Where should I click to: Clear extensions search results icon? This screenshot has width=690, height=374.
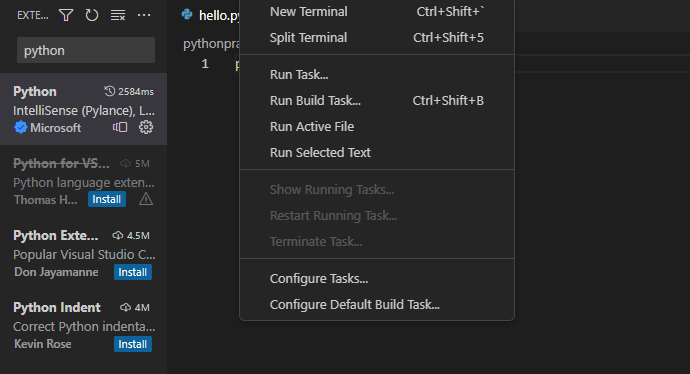117,15
